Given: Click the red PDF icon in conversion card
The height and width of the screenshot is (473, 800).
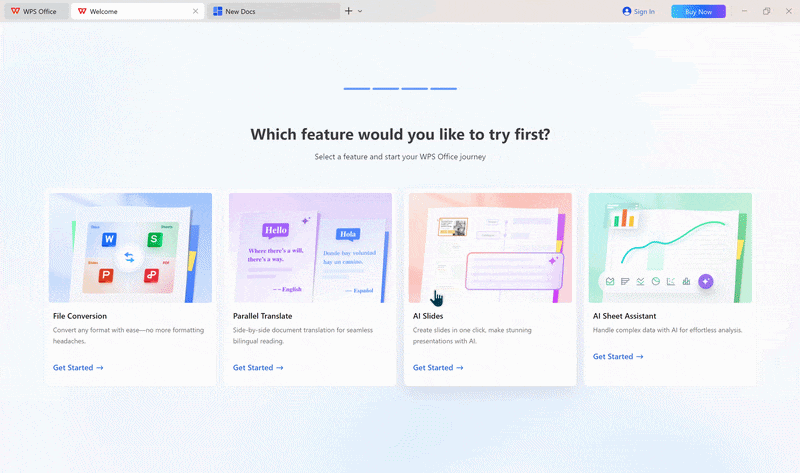Looking at the screenshot, I should [151, 275].
